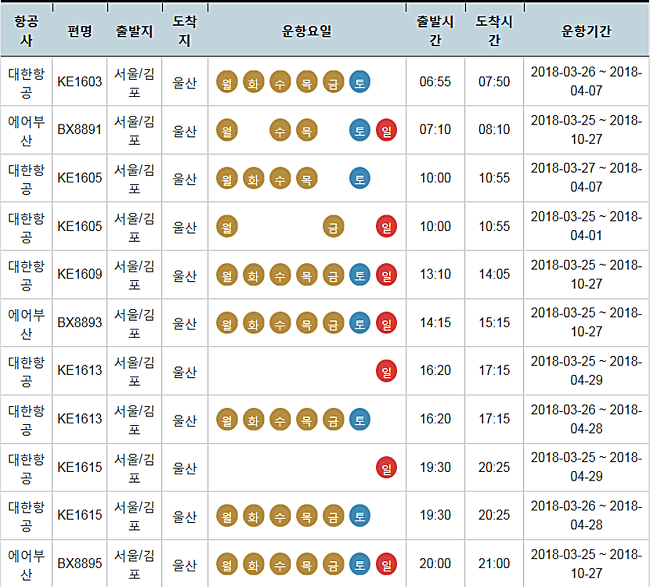Select flight number BX8893
This screenshot has width=650, height=587.
coord(80,323)
